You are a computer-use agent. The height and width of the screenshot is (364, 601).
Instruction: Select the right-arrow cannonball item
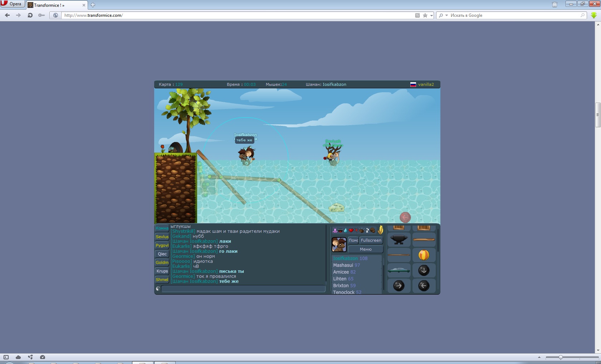click(399, 286)
